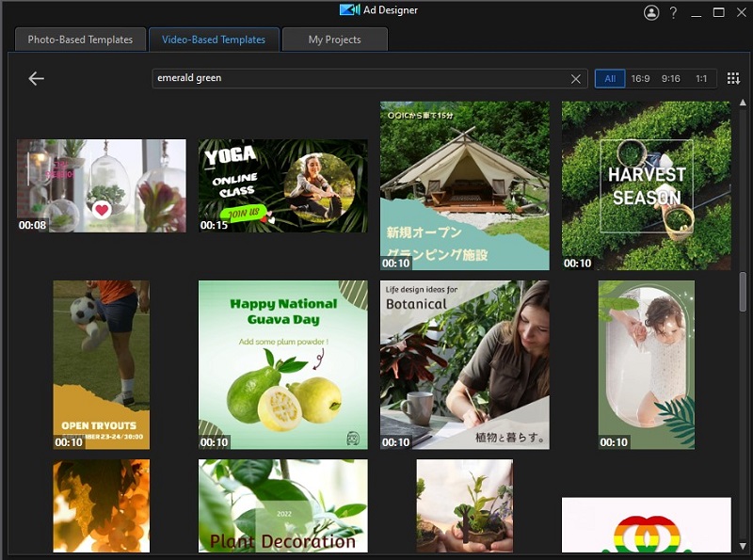Switch to Photo-Based Templates tab
Image resolution: width=753 pixels, height=560 pixels.
pyautogui.click(x=80, y=40)
